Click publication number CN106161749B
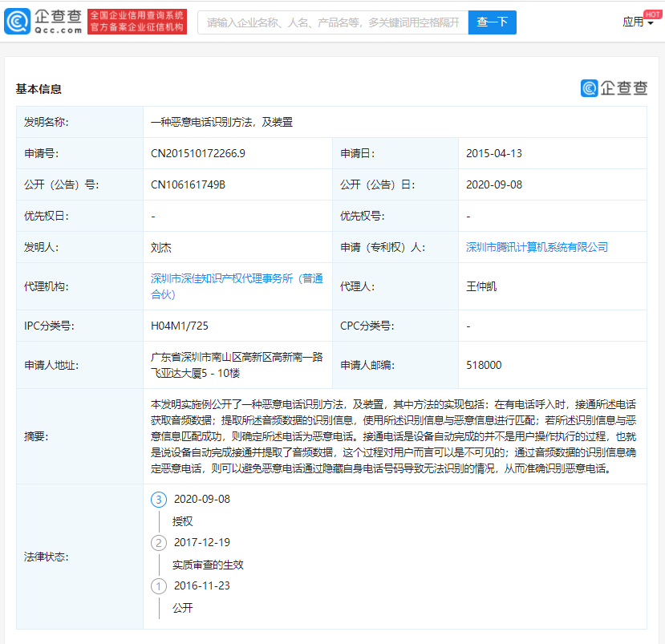Image resolution: width=665 pixels, height=644 pixels. click(x=188, y=184)
